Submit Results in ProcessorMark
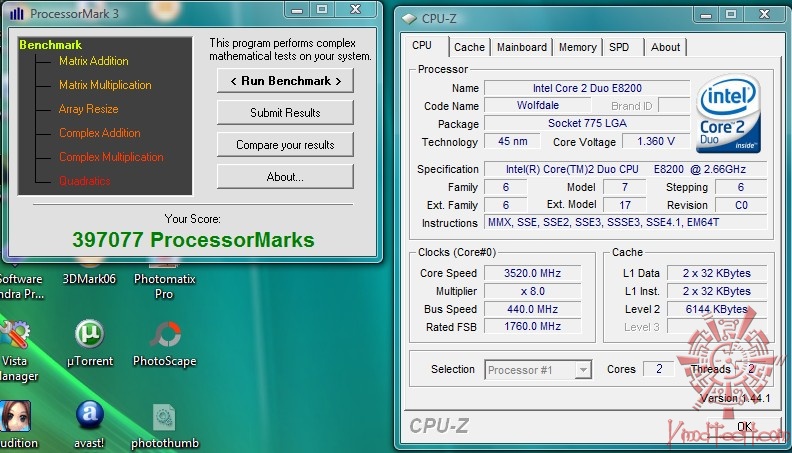The width and height of the screenshot is (792, 453). click(x=285, y=113)
